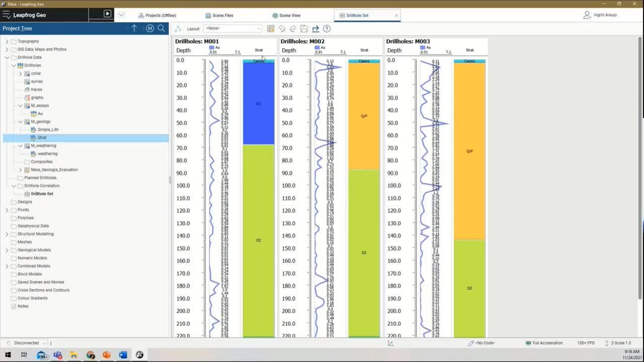This screenshot has height=362, width=644.
Task: Open the Project Tree search
Action: point(162,28)
